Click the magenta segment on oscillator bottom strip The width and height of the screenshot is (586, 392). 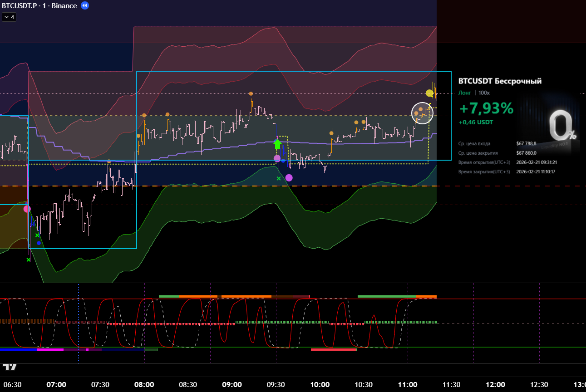click(x=50, y=350)
